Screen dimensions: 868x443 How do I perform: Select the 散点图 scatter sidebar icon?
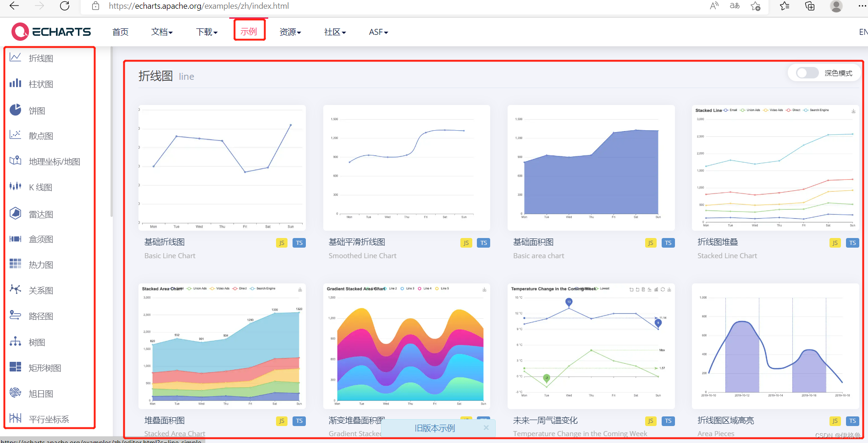16,135
